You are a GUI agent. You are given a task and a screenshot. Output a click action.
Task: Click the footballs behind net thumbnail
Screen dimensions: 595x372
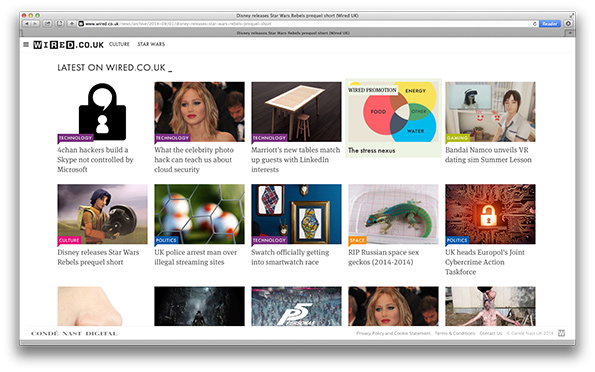[200, 214]
